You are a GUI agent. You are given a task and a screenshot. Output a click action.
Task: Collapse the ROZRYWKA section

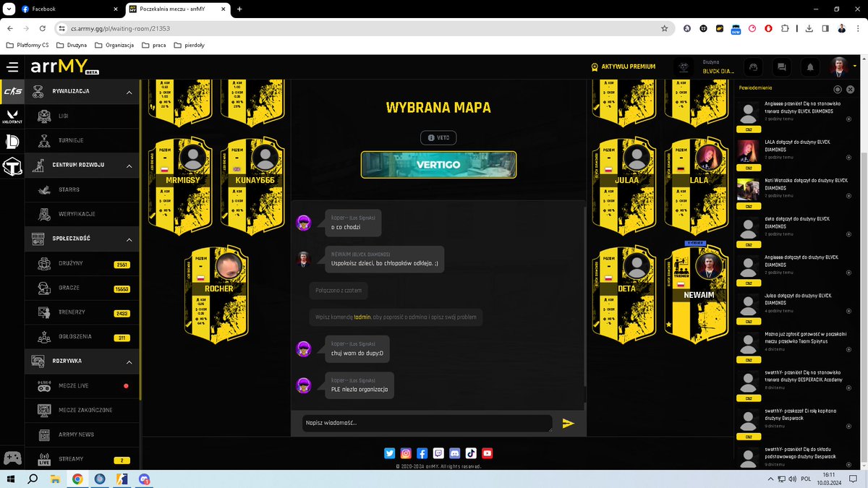tap(129, 361)
